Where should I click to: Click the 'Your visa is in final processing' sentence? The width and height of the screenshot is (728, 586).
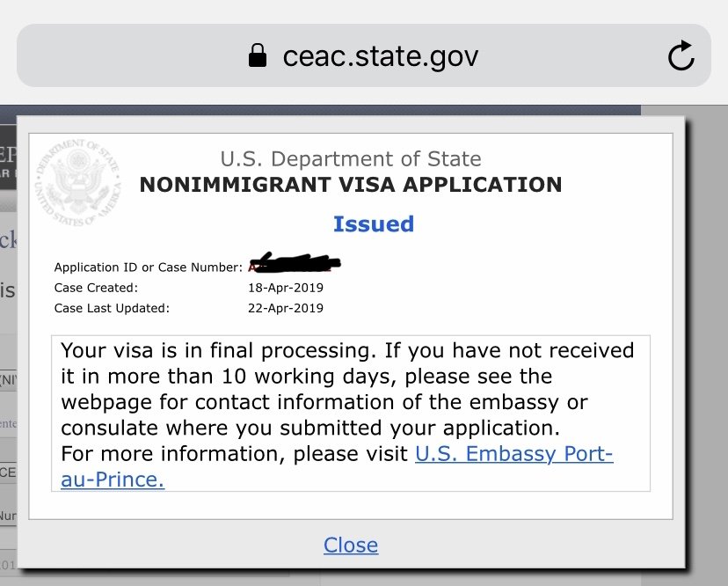click(x=218, y=350)
